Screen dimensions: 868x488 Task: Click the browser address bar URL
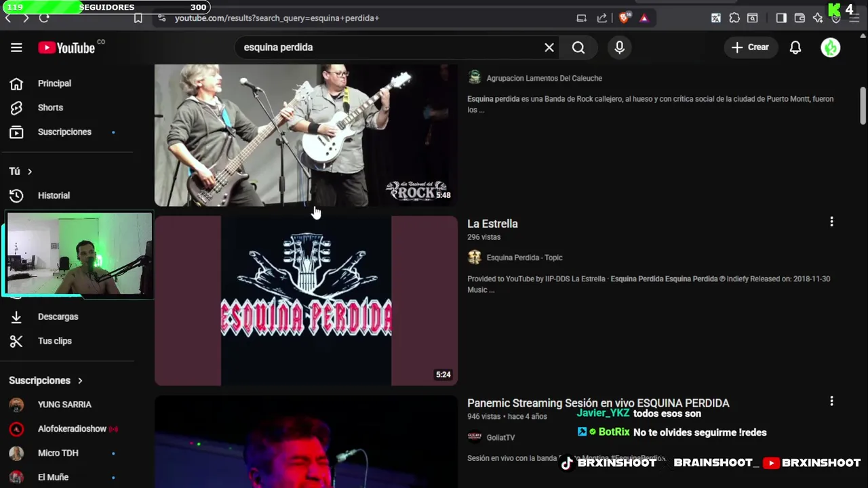tap(277, 18)
